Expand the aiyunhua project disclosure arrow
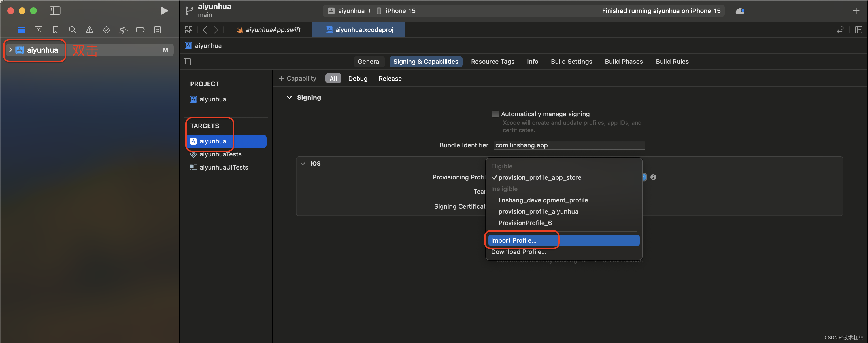Screen dimensions: 868x343 point(10,50)
